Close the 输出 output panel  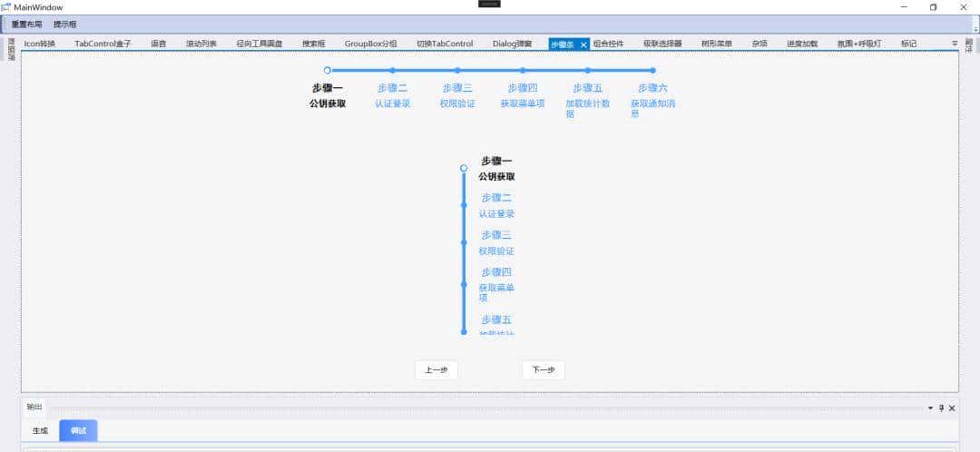pyautogui.click(x=952, y=408)
